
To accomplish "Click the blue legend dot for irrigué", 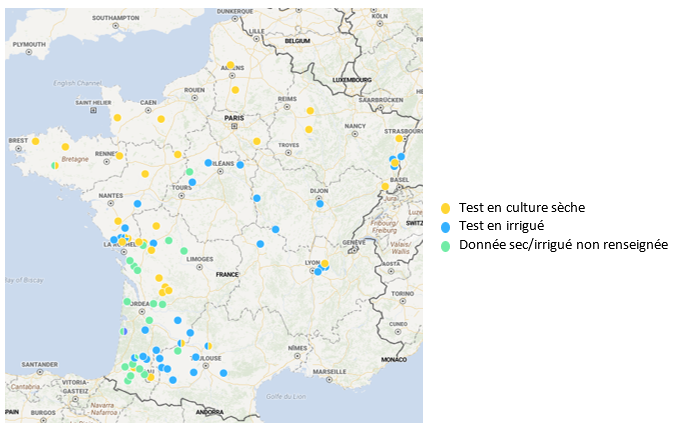I will (x=446, y=226).
